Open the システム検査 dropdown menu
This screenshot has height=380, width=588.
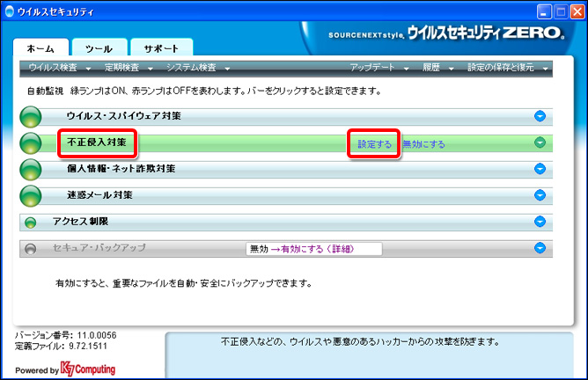coord(198,68)
